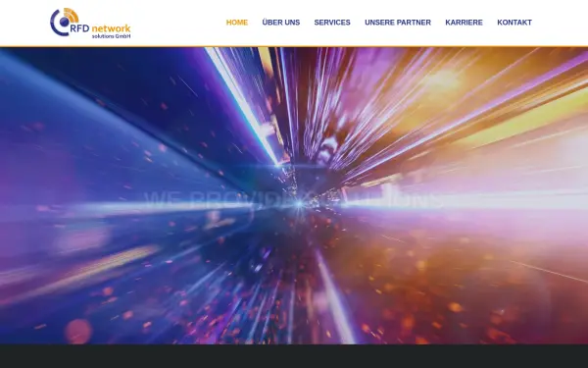Select UNSERE PARTNER in the navigation
Image resolution: width=588 pixels, height=368 pixels.
pyautogui.click(x=398, y=23)
